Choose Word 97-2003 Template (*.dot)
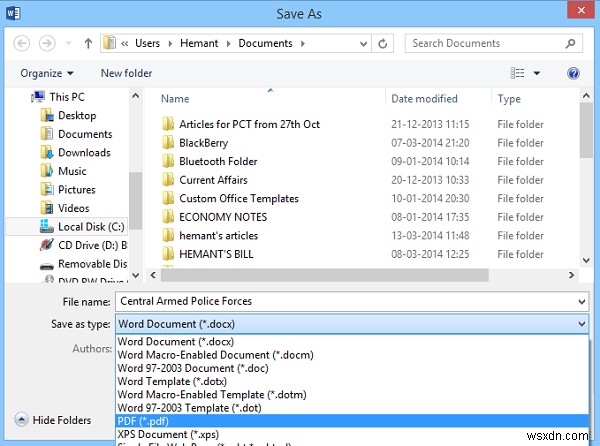 352,408
